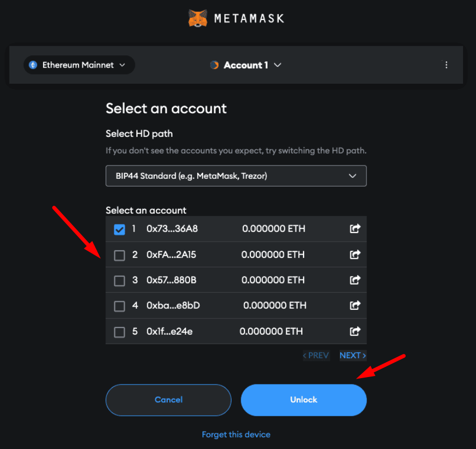
Task: Open explorer link for account 0x57...880B
Action: click(355, 280)
